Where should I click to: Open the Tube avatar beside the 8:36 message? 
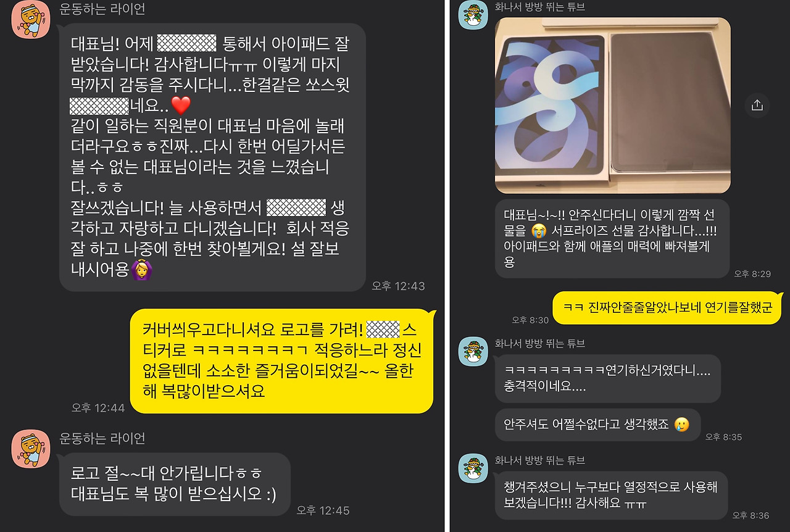[473, 468]
